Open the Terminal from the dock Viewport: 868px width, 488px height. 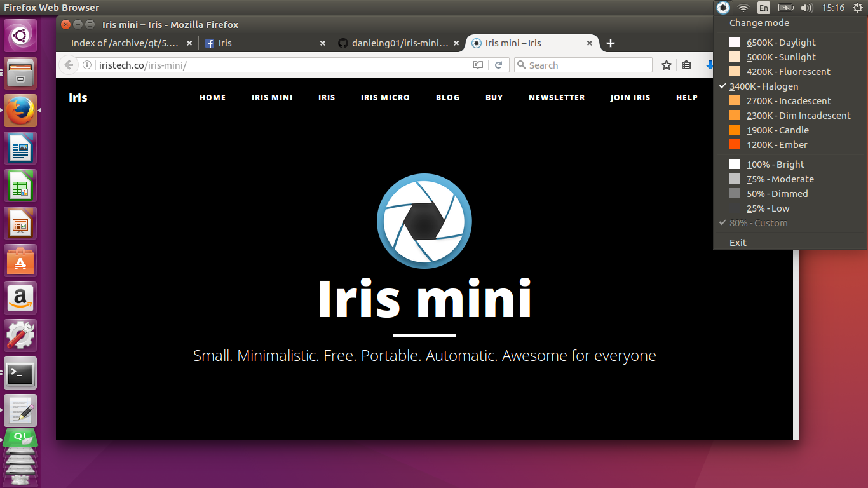point(20,374)
